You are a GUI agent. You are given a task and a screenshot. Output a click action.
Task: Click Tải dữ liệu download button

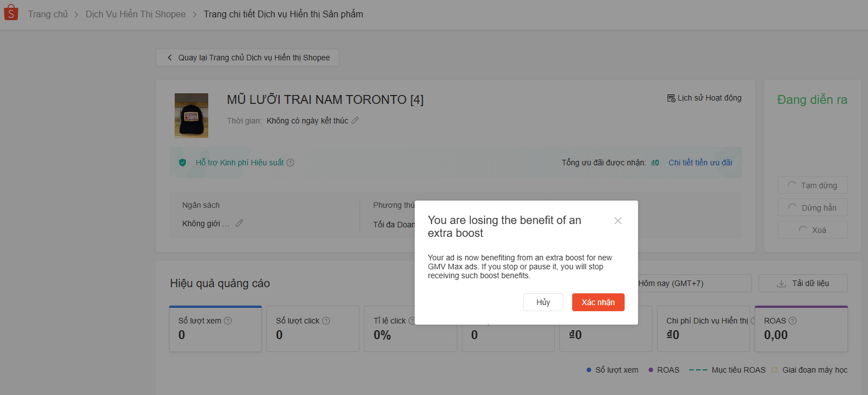(803, 283)
